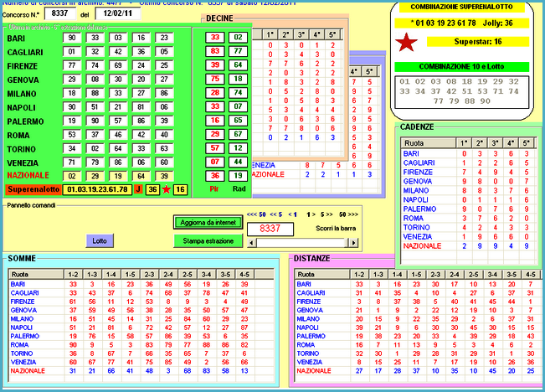Click DECINE table 1° column header
The width and height of the screenshot is (545, 392).
click(270, 35)
